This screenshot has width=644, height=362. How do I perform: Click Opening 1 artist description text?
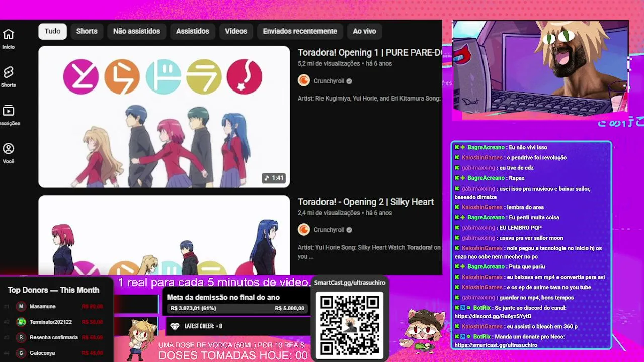click(369, 99)
